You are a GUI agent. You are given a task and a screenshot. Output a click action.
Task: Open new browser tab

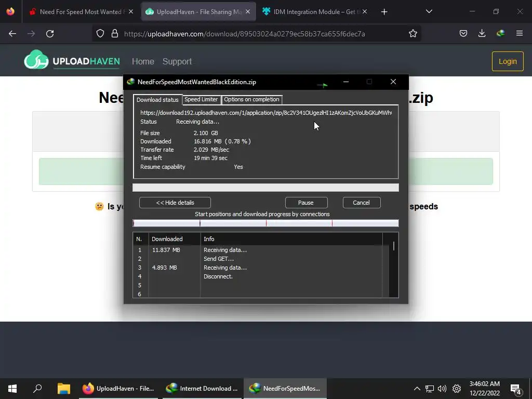click(384, 12)
